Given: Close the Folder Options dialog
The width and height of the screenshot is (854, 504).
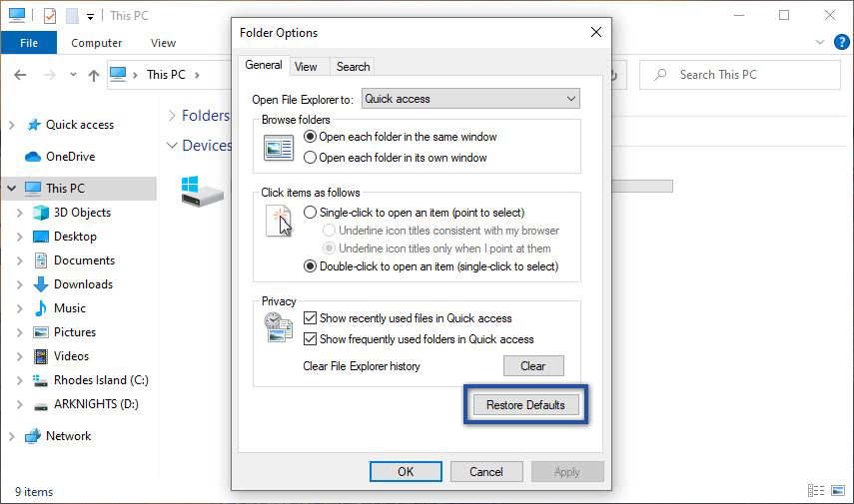Looking at the screenshot, I should (596, 32).
